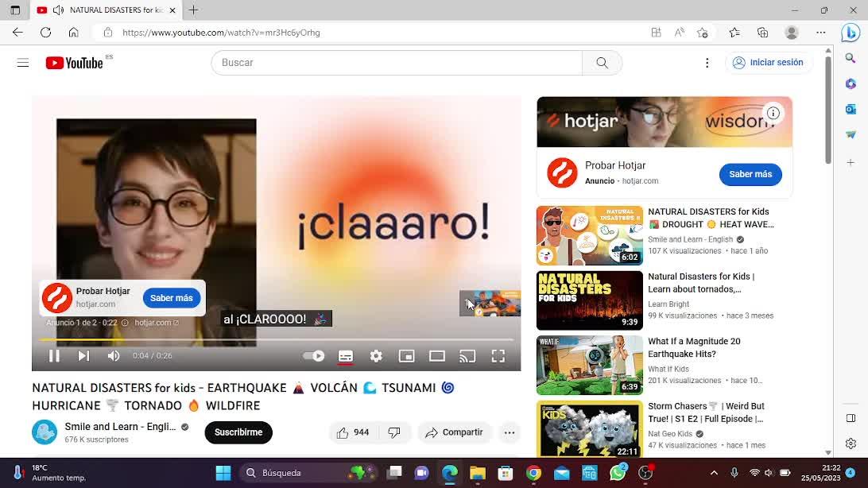Screen dimensions: 868x488
Task: Open the Windows Start menu
Action: (223, 473)
